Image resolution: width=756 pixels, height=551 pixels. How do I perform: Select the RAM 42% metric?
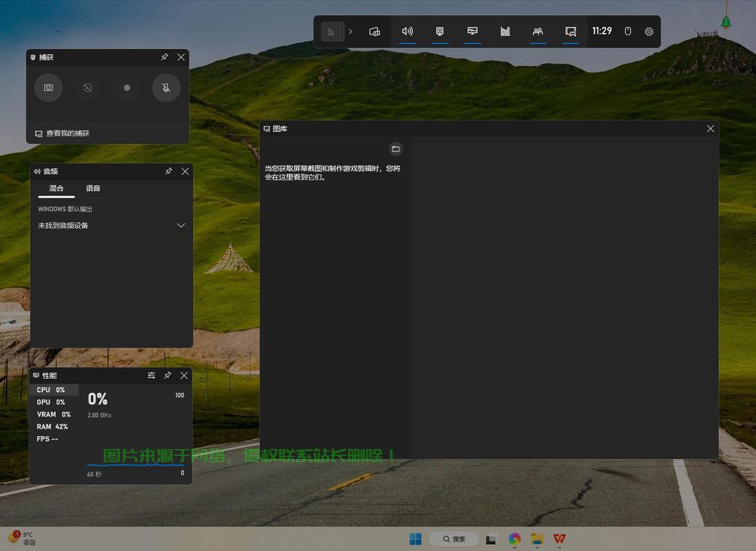[52, 426]
